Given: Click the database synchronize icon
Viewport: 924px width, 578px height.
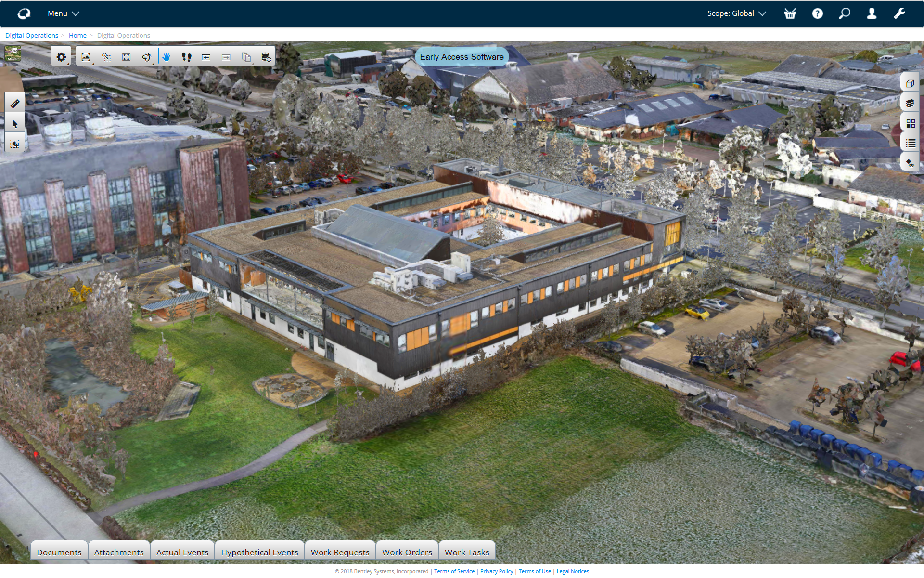Looking at the screenshot, I should 266,57.
